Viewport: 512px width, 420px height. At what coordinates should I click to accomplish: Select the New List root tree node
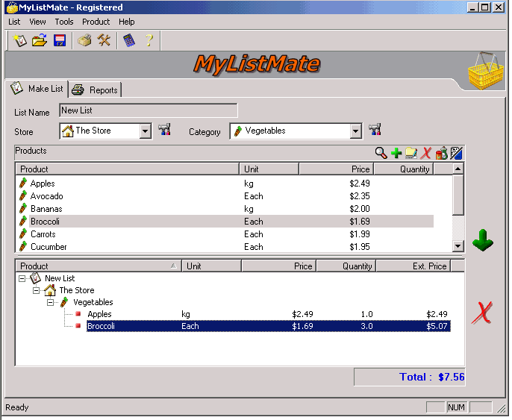60,278
